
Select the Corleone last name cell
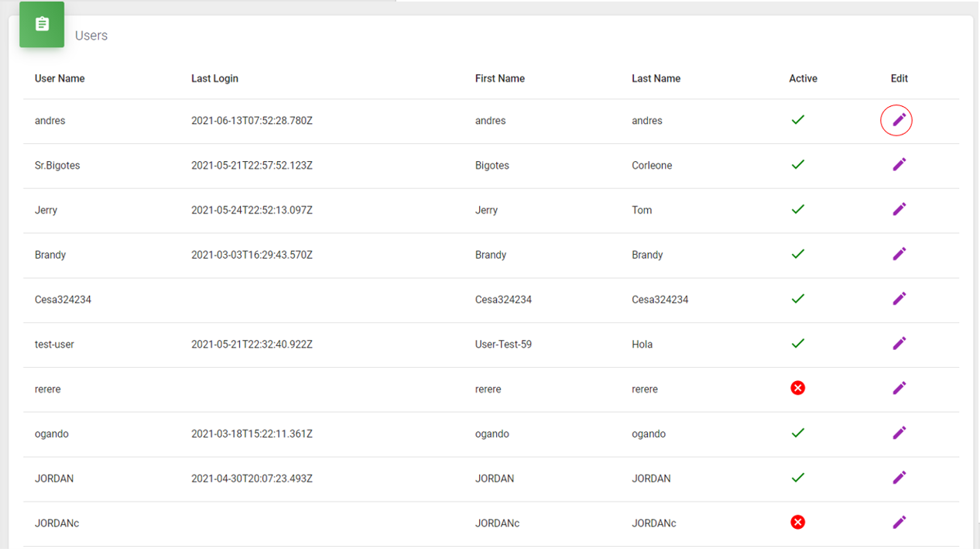pyautogui.click(x=652, y=166)
